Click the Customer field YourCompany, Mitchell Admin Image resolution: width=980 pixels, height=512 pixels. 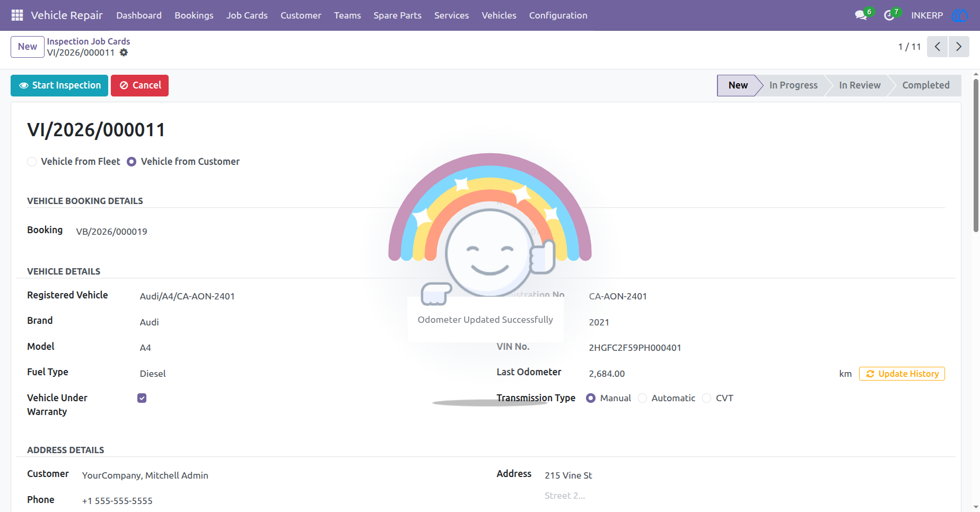(145, 475)
